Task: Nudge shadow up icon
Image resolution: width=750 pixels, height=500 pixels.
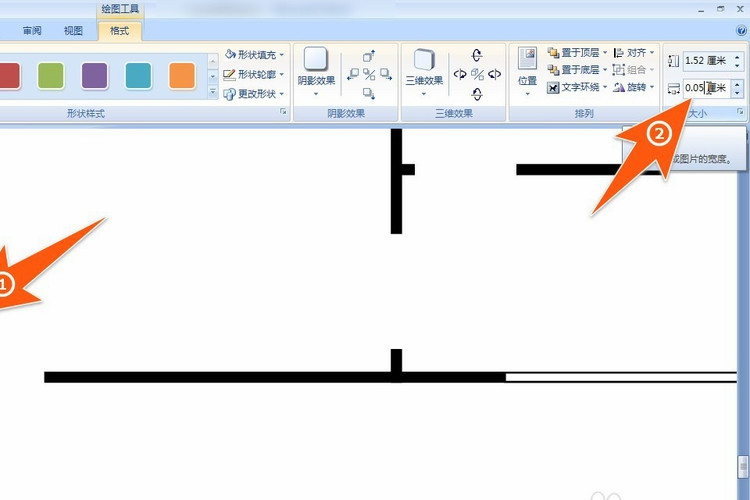Action: 369,56
